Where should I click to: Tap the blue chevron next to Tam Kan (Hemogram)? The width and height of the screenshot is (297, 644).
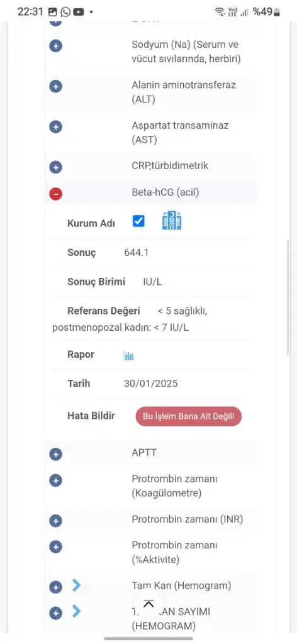(x=76, y=586)
